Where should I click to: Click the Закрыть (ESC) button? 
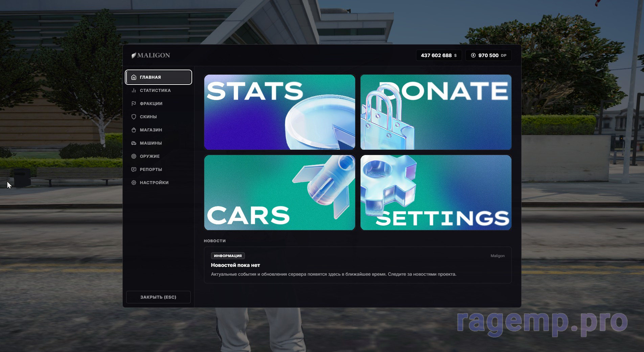tap(158, 297)
